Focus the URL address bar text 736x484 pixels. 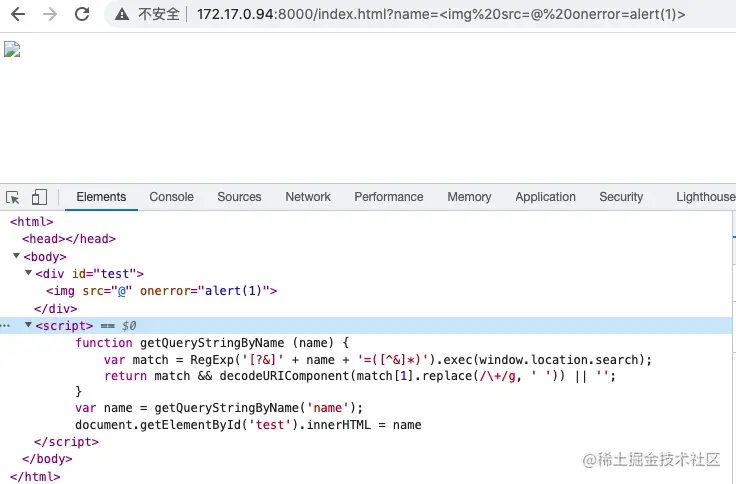[x=441, y=14]
